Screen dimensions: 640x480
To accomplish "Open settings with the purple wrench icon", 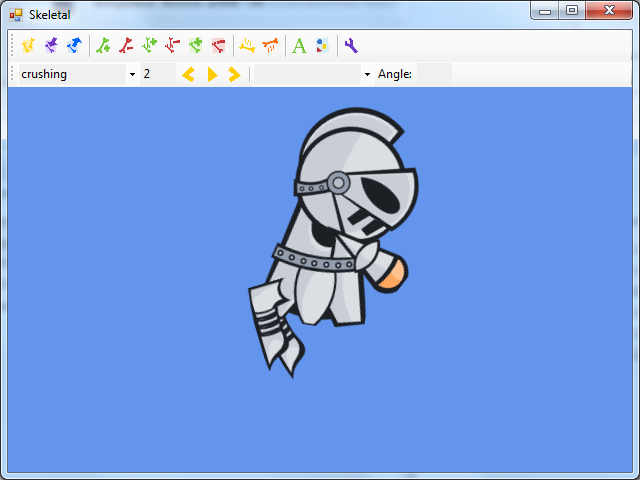I will point(350,45).
